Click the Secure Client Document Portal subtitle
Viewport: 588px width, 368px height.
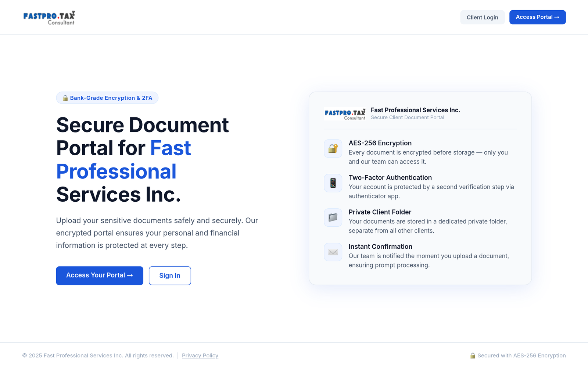(407, 117)
